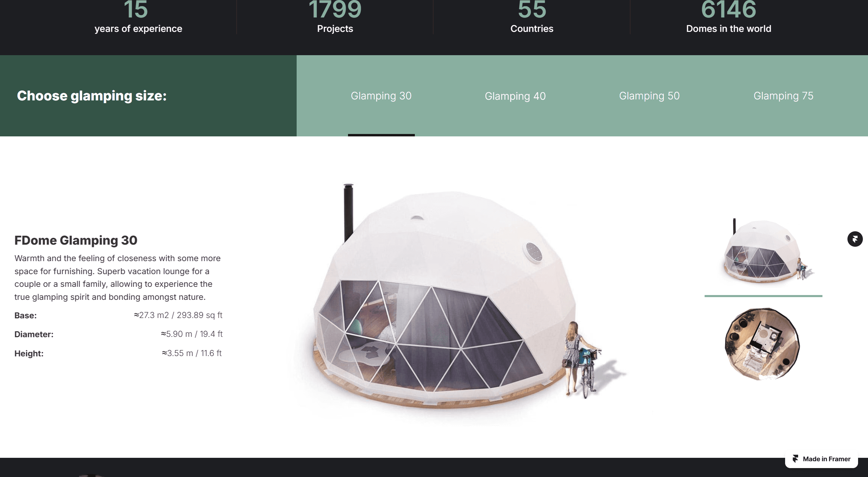Switch to the Glamping 75 tab
This screenshot has width=868, height=477.
click(783, 96)
